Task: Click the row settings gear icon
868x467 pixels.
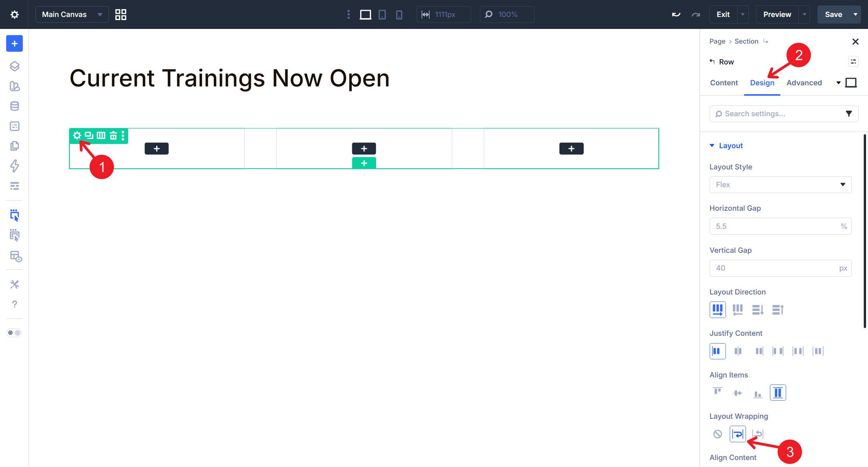Action: pos(77,135)
